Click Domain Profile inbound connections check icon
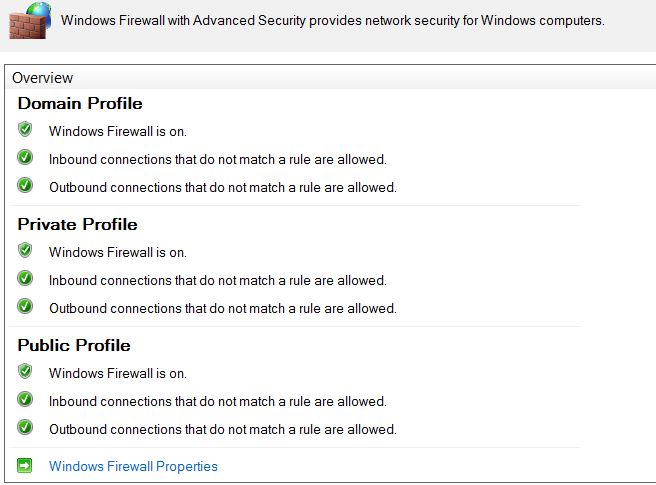The height and width of the screenshot is (485, 656). tap(25, 158)
